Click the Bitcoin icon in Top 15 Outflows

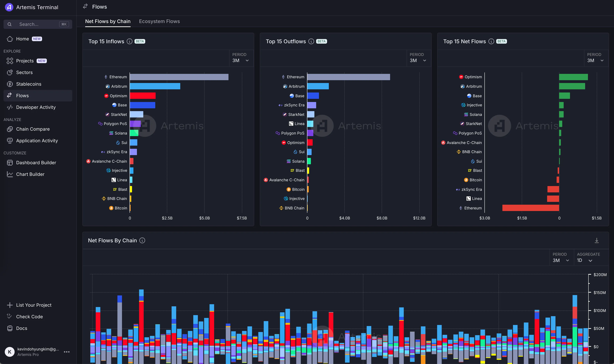(x=289, y=189)
